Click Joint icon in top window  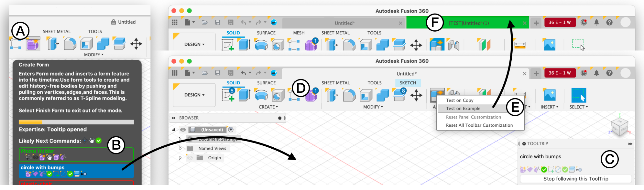tap(453, 45)
